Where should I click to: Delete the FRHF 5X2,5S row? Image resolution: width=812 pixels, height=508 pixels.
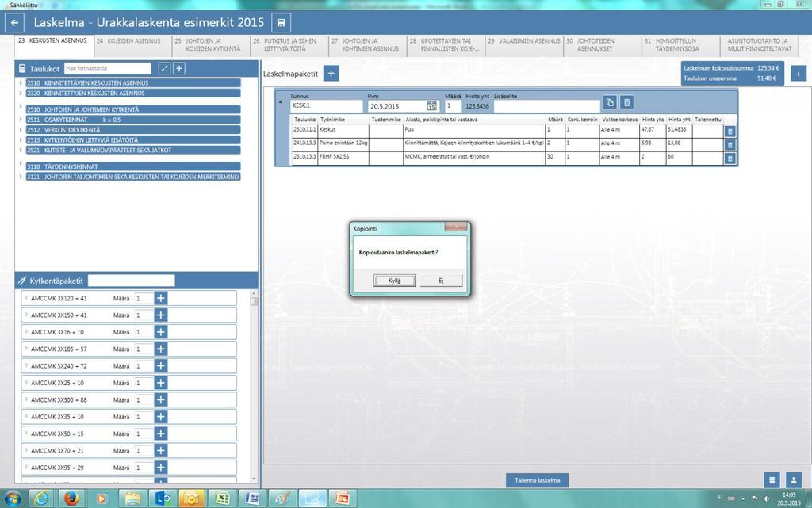pos(730,159)
